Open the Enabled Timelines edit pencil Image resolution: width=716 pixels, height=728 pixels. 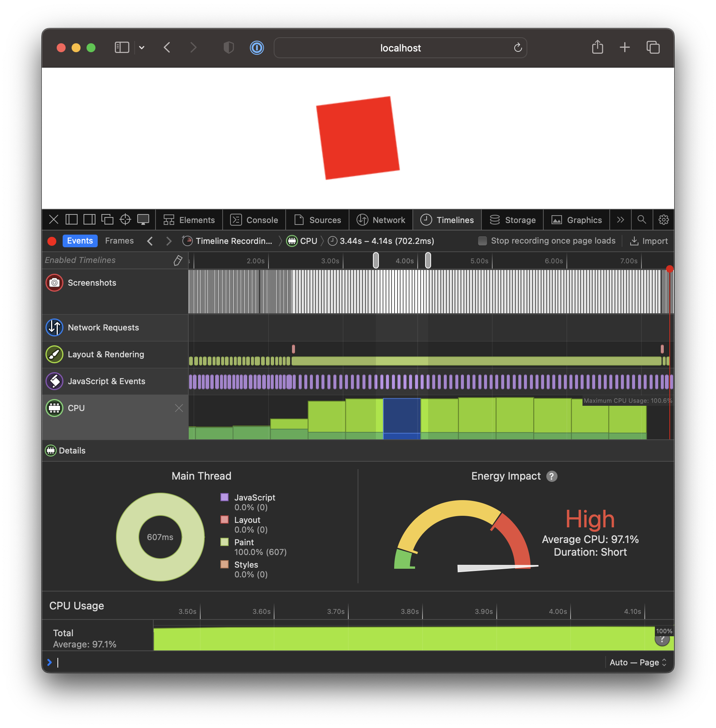coord(178,260)
